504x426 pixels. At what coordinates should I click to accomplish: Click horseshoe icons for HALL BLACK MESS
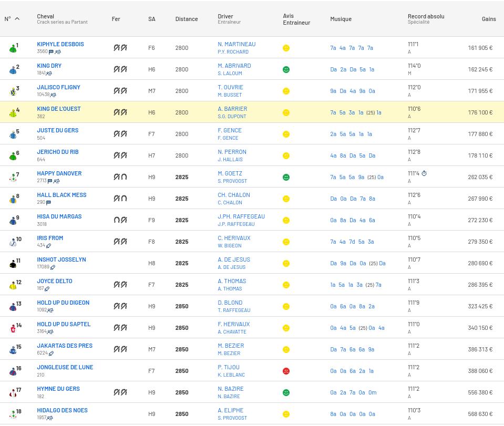pyautogui.click(x=120, y=199)
